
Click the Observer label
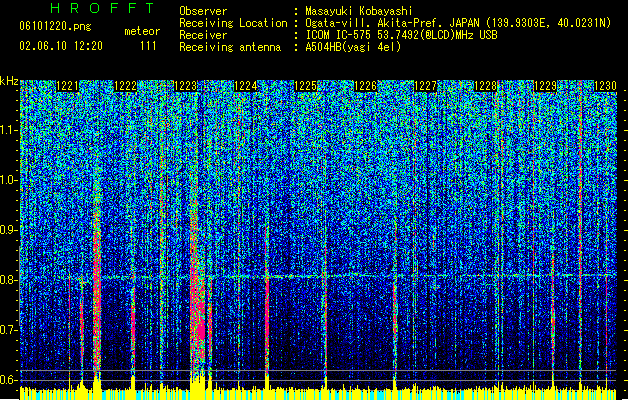pos(203,11)
